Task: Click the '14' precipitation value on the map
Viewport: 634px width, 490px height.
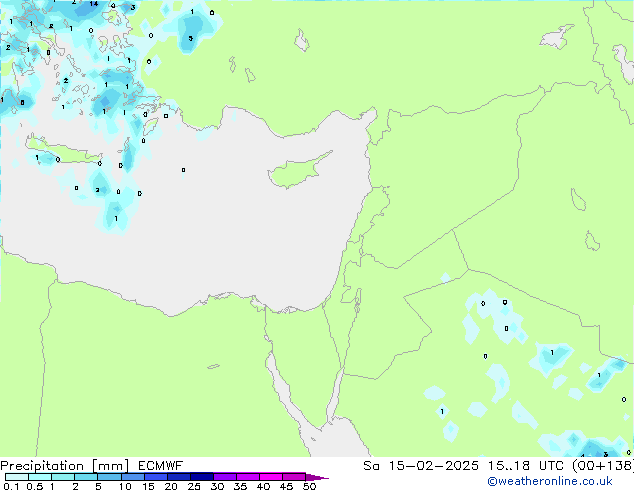Action: [93, 4]
